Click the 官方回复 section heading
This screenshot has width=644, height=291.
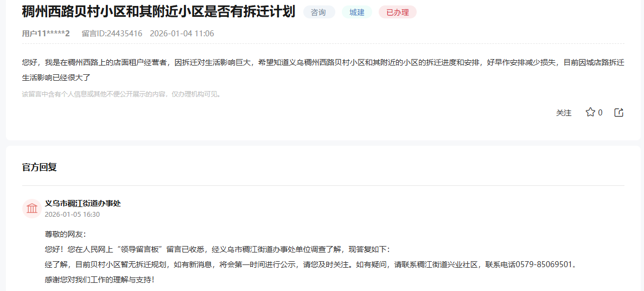click(39, 167)
